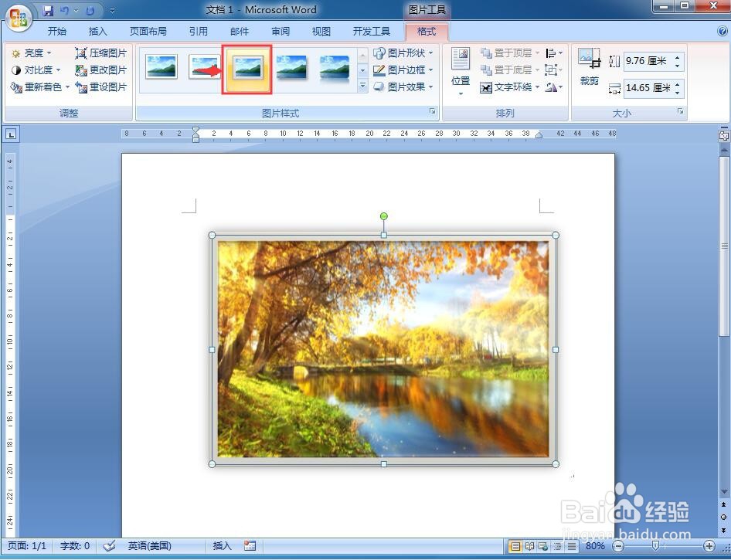
Task: Click 字数: 0 word count
Action: [x=75, y=545]
